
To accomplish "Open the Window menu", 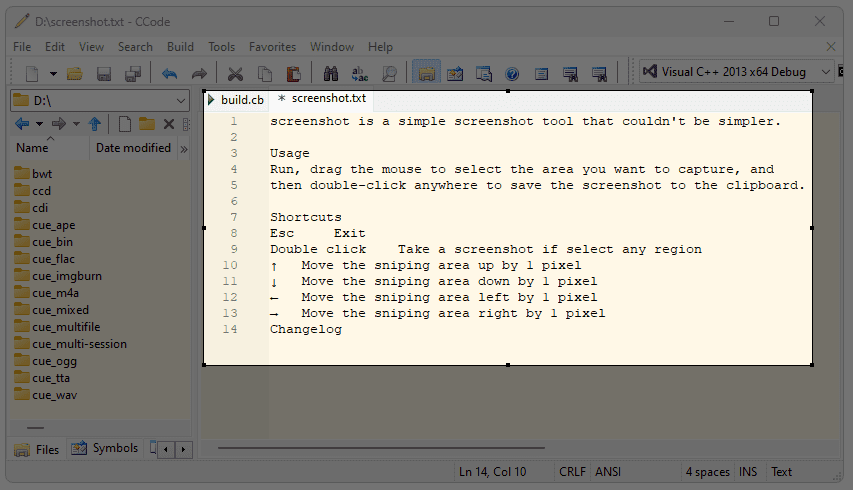I will tap(332, 47).
